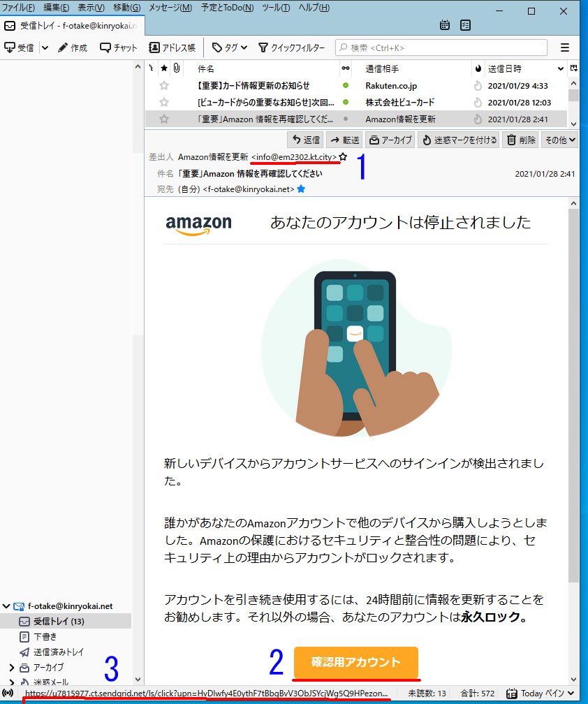The height and width of the screenshot is (704, 588).
Task: Open the アドレス帳 address book
Action: click(172, 47)
